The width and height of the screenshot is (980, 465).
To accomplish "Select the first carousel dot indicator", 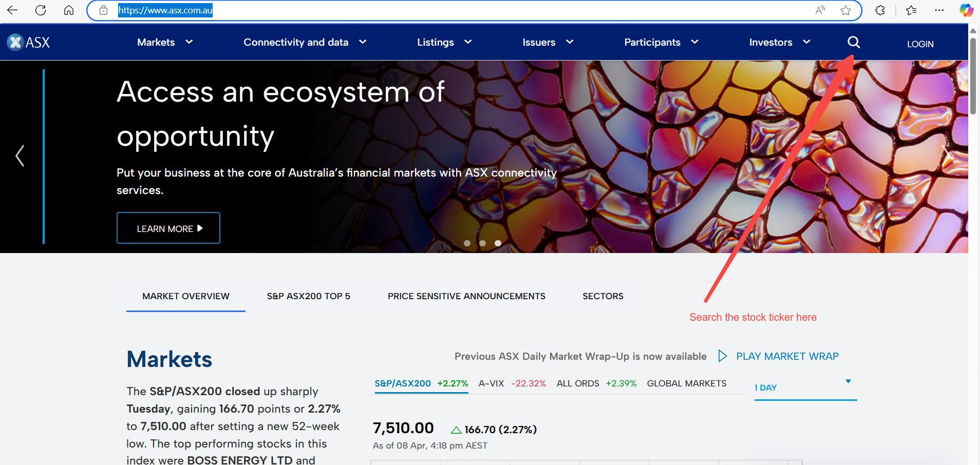I will 467,243.
